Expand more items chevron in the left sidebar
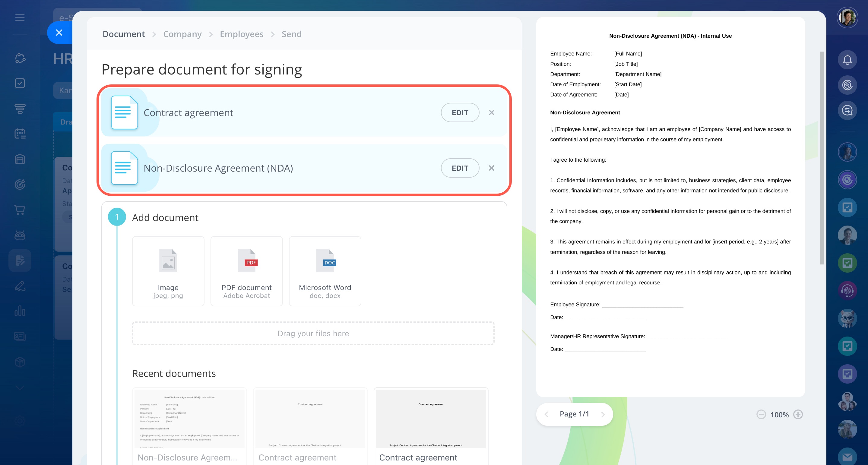Image resolution: width=868 pixels, height=465 pixels. coord(20,387)
